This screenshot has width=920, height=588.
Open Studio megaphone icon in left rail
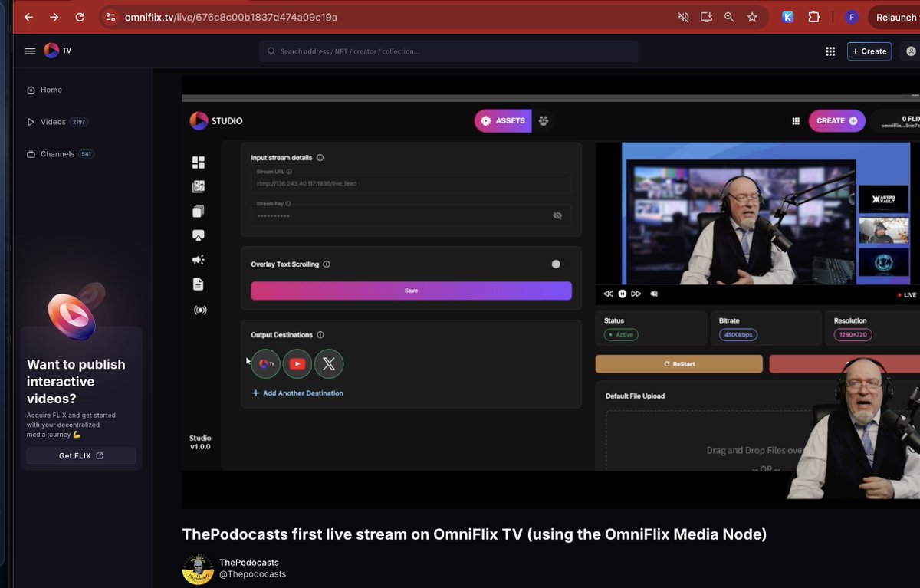pos(199,260)
